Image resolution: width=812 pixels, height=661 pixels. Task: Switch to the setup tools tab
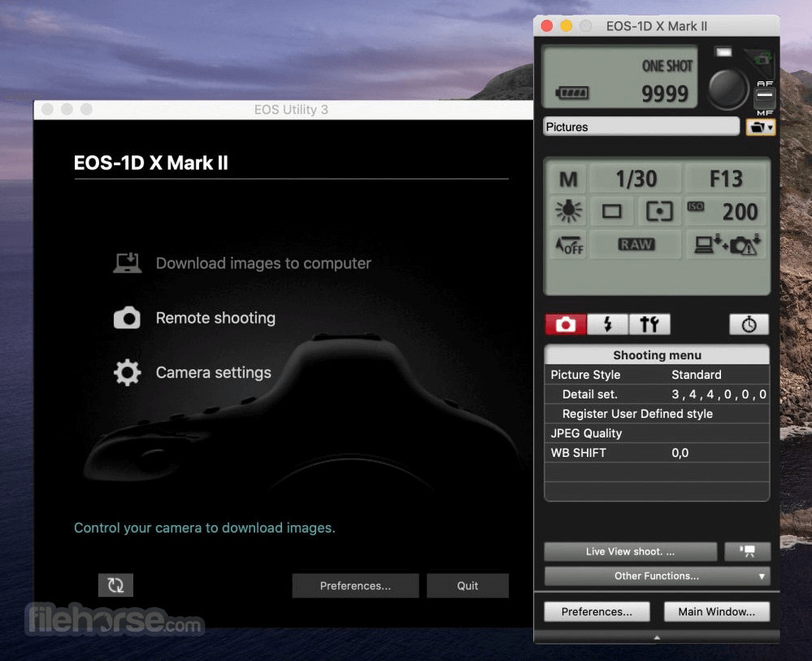click(649, 324)
